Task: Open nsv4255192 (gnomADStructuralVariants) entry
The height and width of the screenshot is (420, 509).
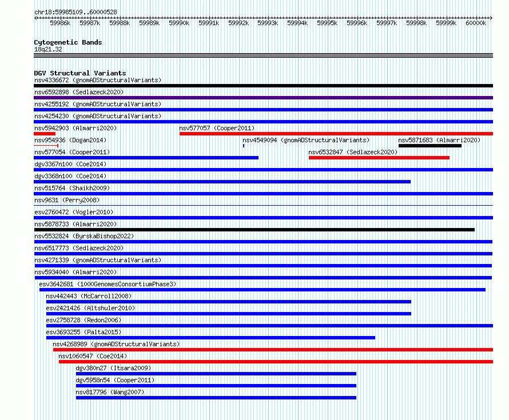Action: coord(98,104)
